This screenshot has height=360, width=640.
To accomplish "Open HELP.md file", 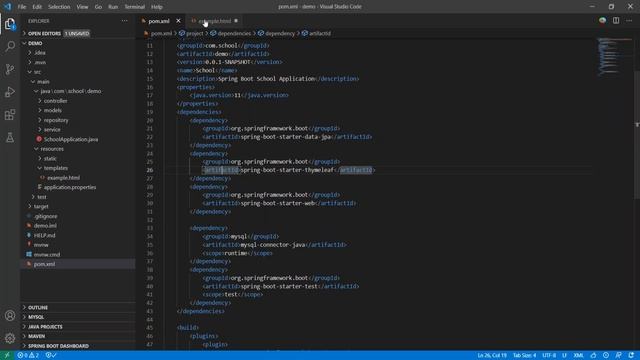I will click(78, 235).
